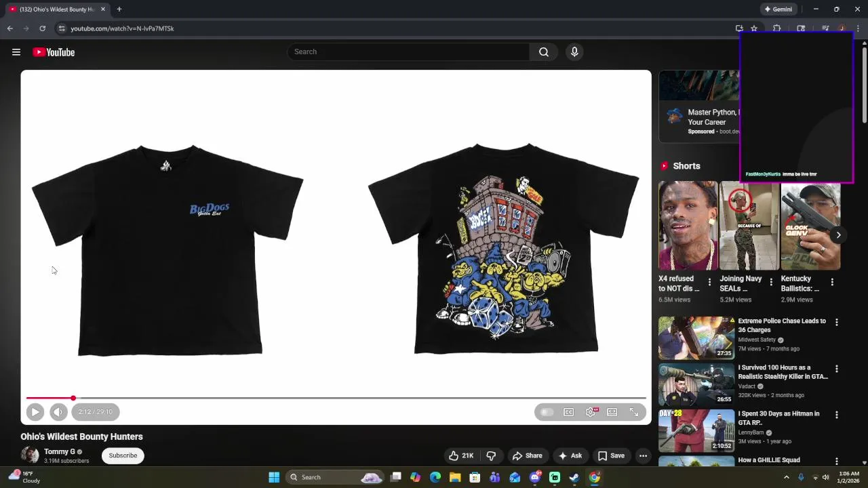The width and height of the screenshot is (868, 488).
Task: Subscribe to the Tommy G channel
Action: coord(123,455)
